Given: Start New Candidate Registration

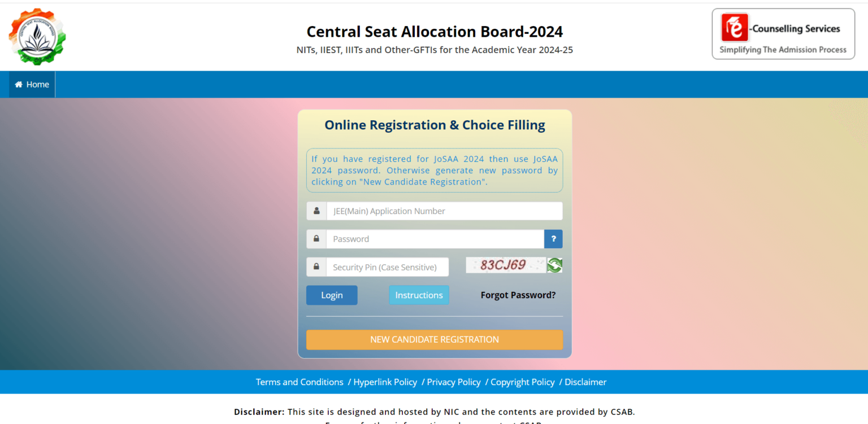Looking at the screenshot, I should [434, 339].
